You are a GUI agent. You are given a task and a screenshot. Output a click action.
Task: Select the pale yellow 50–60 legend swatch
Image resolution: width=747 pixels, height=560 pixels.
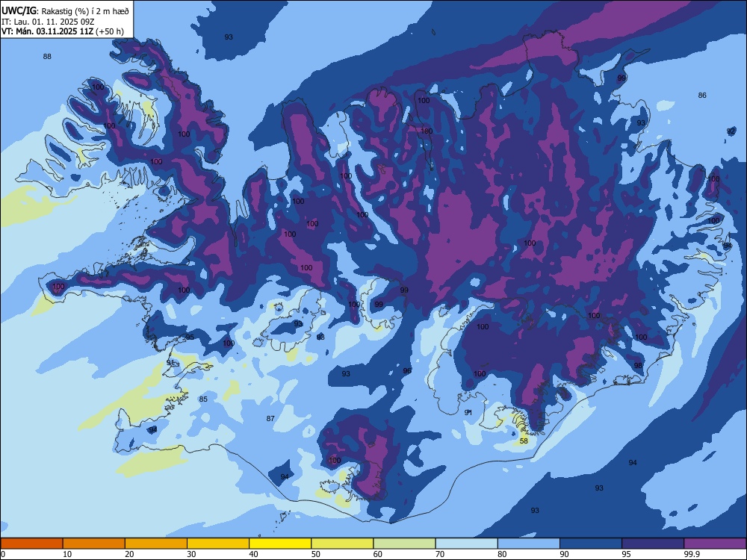(x=342, y=544)
